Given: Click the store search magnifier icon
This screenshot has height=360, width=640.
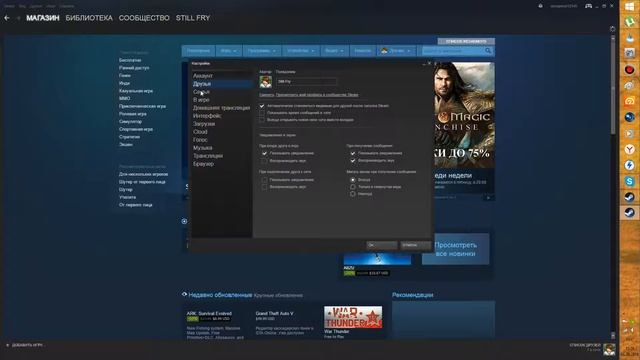Looking at the screenshot, I should pos(488,51).
